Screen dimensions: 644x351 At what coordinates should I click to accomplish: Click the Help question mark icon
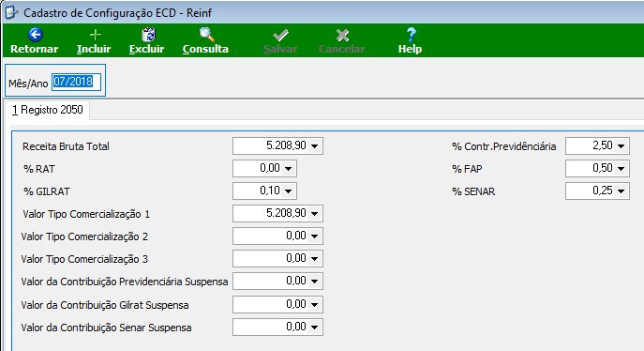click(x=411, y=35)
